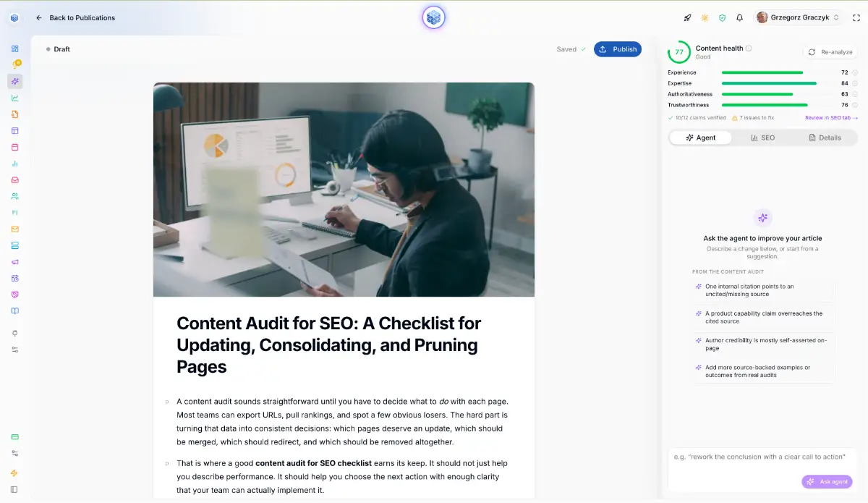The image size is (868, 503).
Task: Click the Back to Publications link
Action: (x=75, y=17)
